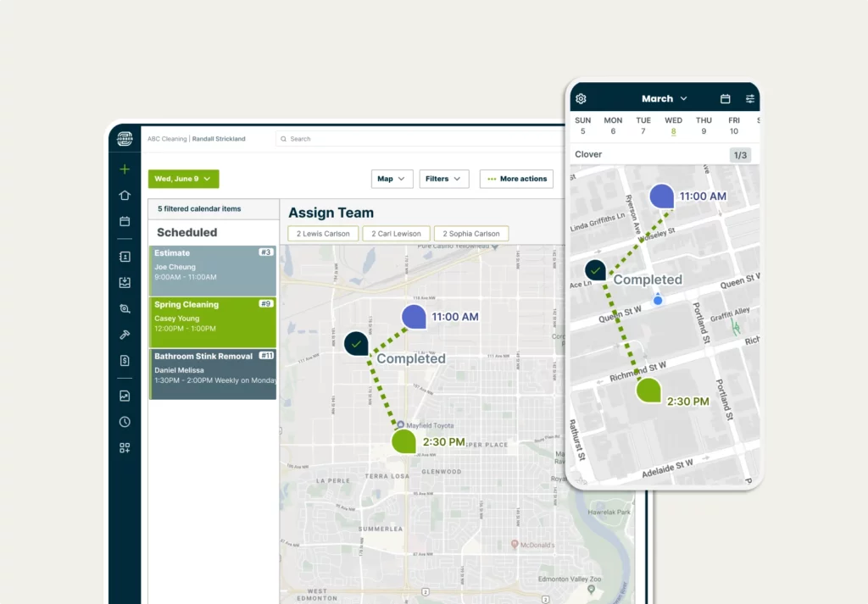Screen dimensions: 868x604
Task: Open the Invoices dollar icon in the sidebar
Action: (125, 361)
